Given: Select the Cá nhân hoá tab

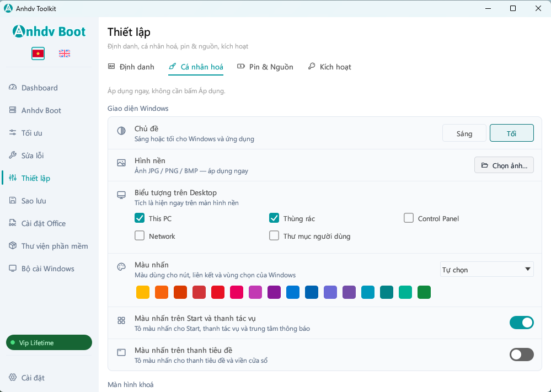Looking at the screenshot, I should (196, 67).
